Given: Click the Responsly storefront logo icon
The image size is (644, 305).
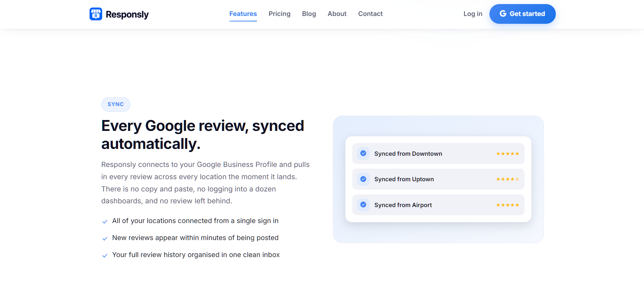Looking at the screenshot, I should tap(96, 14).
